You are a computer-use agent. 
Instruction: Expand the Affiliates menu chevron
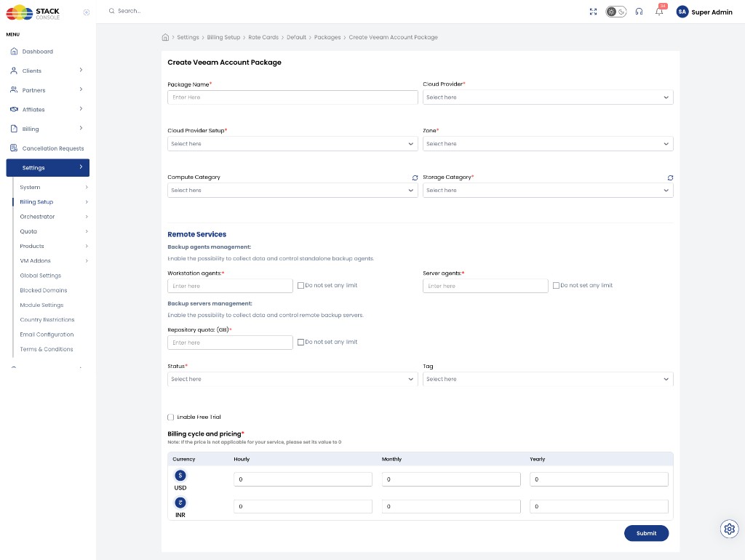coord(81,109)
